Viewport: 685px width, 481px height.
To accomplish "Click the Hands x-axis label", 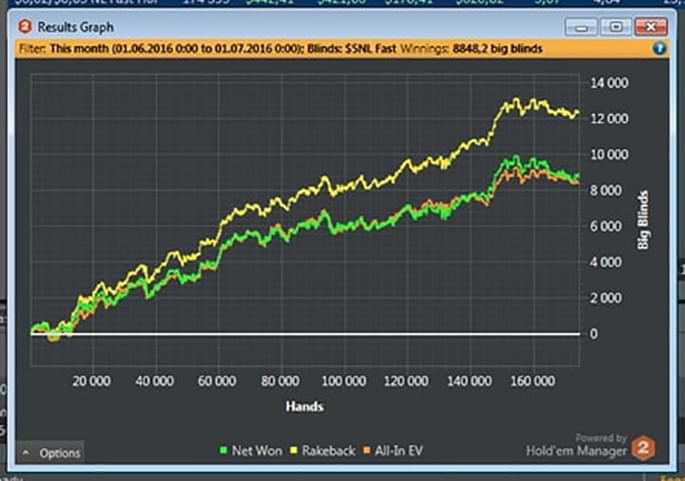I will 305,406.
